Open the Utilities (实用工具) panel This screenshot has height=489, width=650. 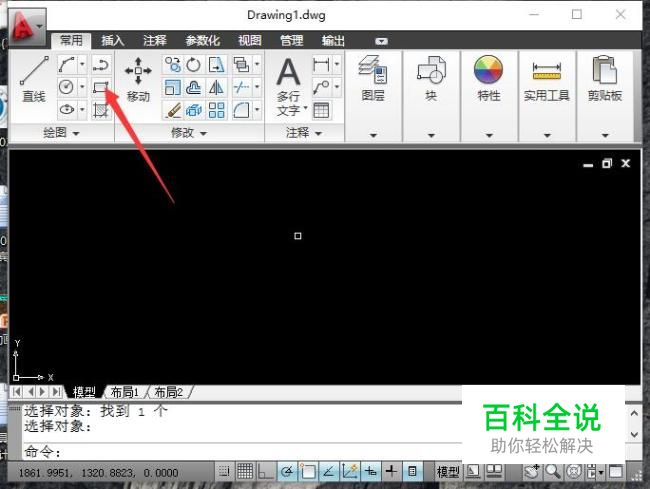(x=547, y=80)
